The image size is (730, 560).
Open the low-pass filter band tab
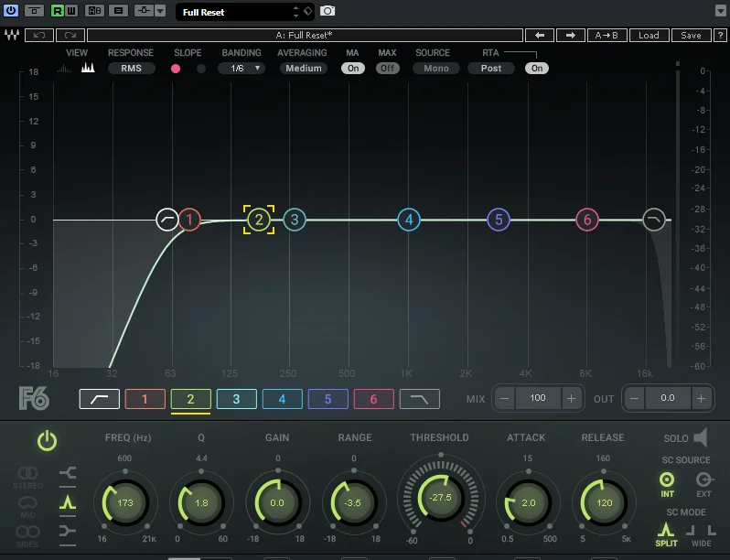click(420, 399)
